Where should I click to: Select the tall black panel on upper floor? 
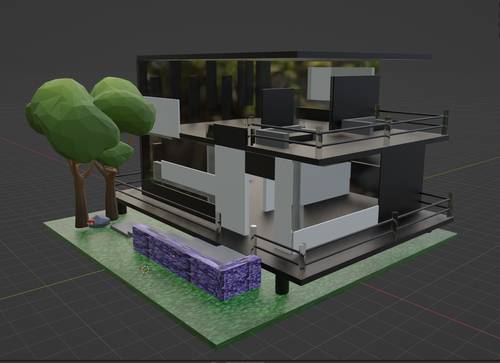pyautogui.click(x=354, y=101)
